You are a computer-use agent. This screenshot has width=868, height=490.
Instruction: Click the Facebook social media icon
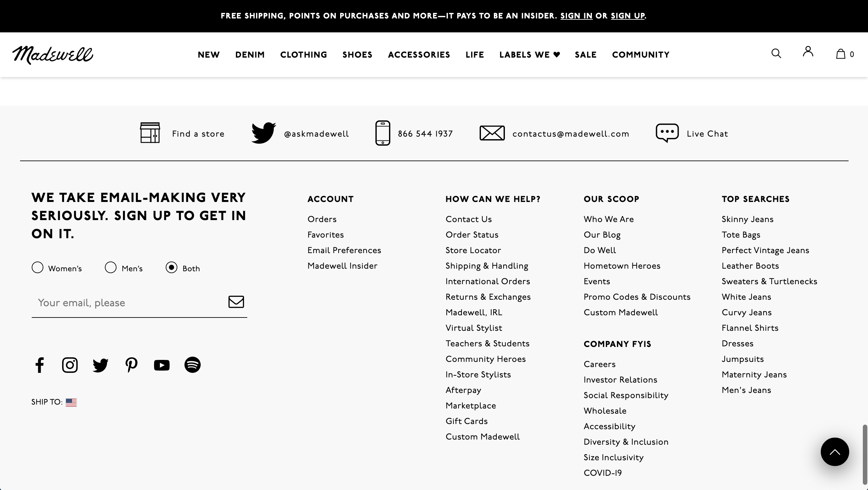(x=39, y=365)
